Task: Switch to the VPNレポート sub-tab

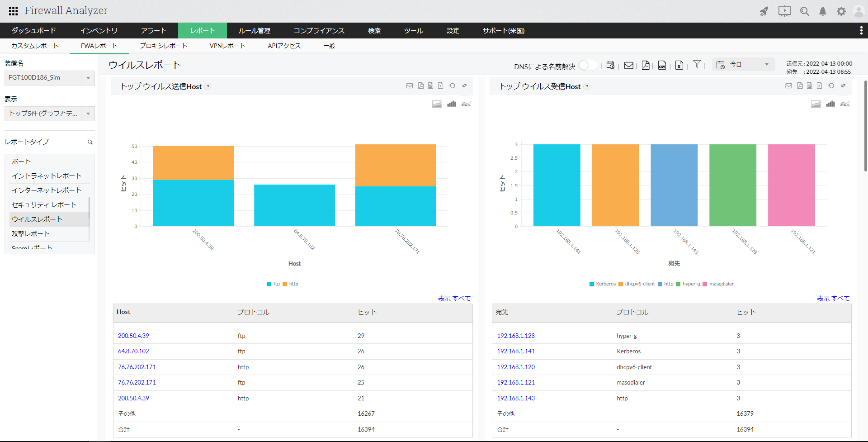Action: coord(227,46)
